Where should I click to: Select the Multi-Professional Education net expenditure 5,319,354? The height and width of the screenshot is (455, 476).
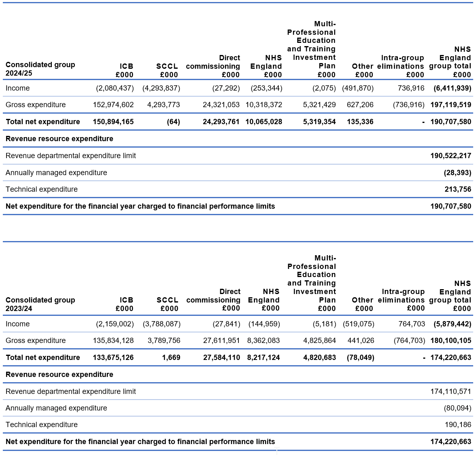[x=319, y=122]
